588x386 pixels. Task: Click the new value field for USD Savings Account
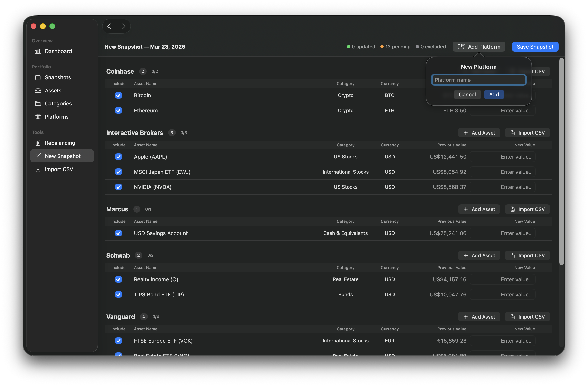503,233
